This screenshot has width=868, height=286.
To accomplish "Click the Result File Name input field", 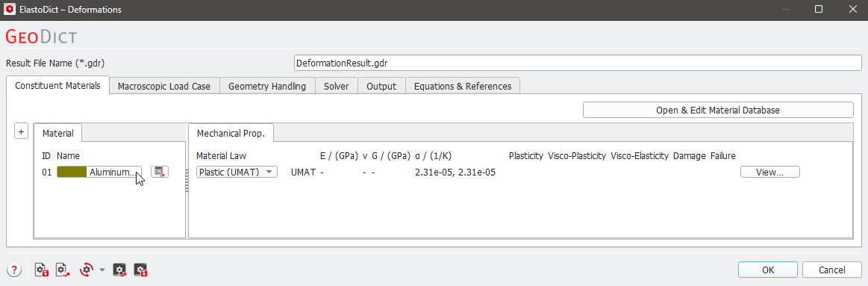I will click(578, 63).
